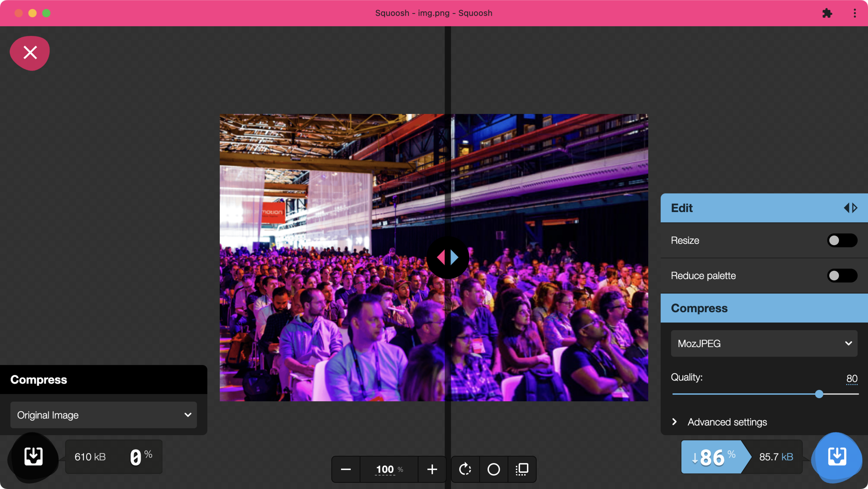Image resolution: width=868 pixels, height=489 pixels.
Task: Click the pink close image button
Action: point(30,53)
